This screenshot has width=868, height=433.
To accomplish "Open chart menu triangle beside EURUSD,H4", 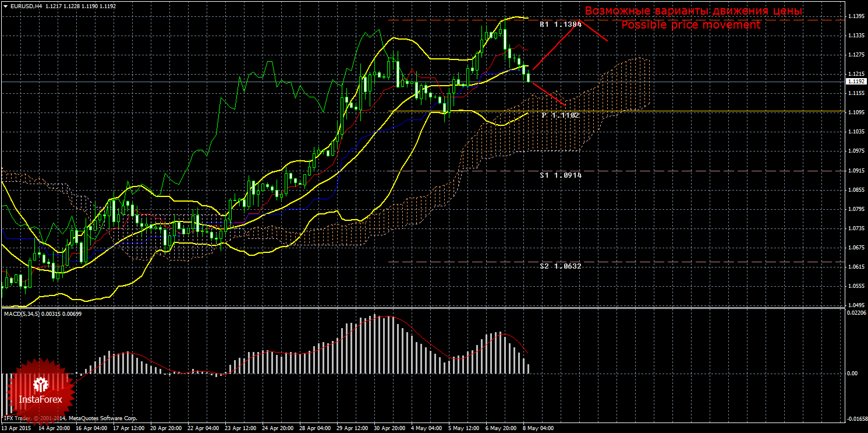I will point(5,6).
